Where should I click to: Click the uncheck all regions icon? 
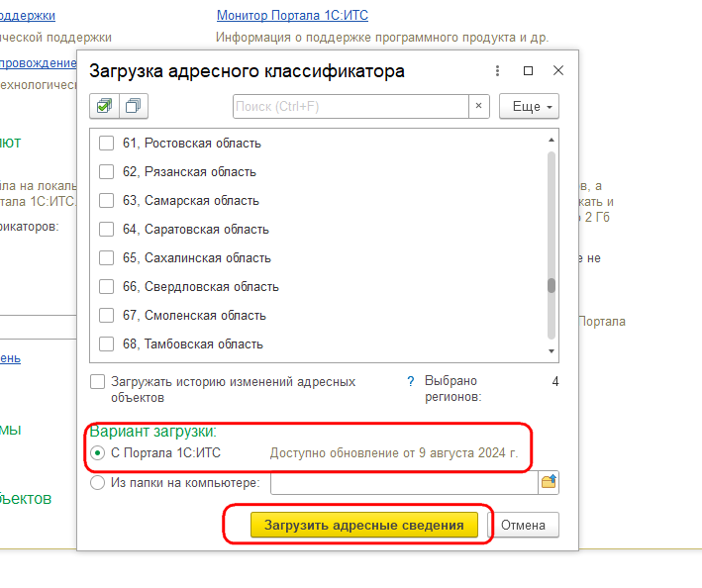pos(134,106)
